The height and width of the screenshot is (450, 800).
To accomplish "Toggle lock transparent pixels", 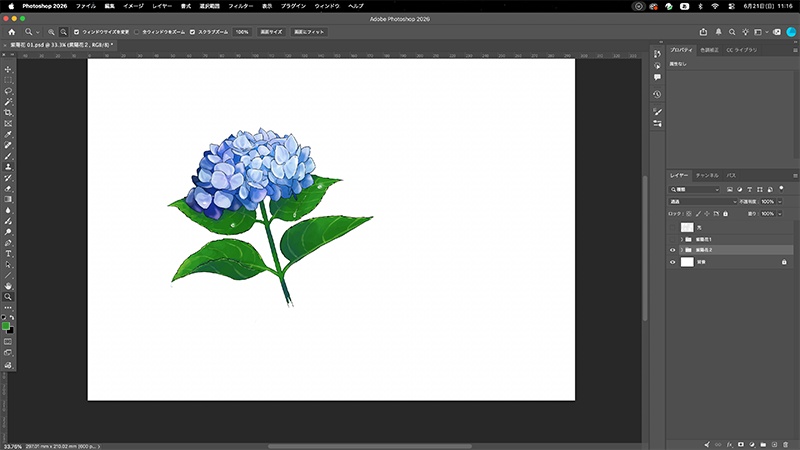I will pyautogui.click(x=689, y=214).
